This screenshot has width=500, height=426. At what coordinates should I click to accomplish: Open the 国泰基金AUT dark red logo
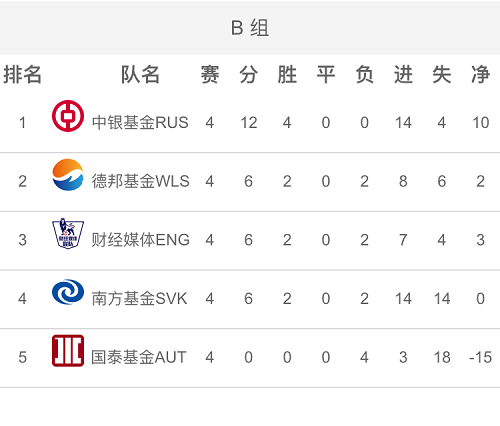click(68, 351)
